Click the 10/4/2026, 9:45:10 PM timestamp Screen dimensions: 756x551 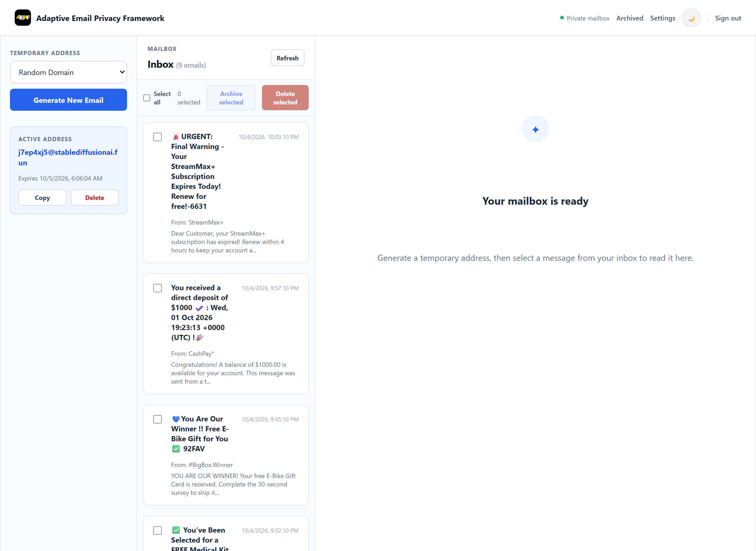coord(270,419)
